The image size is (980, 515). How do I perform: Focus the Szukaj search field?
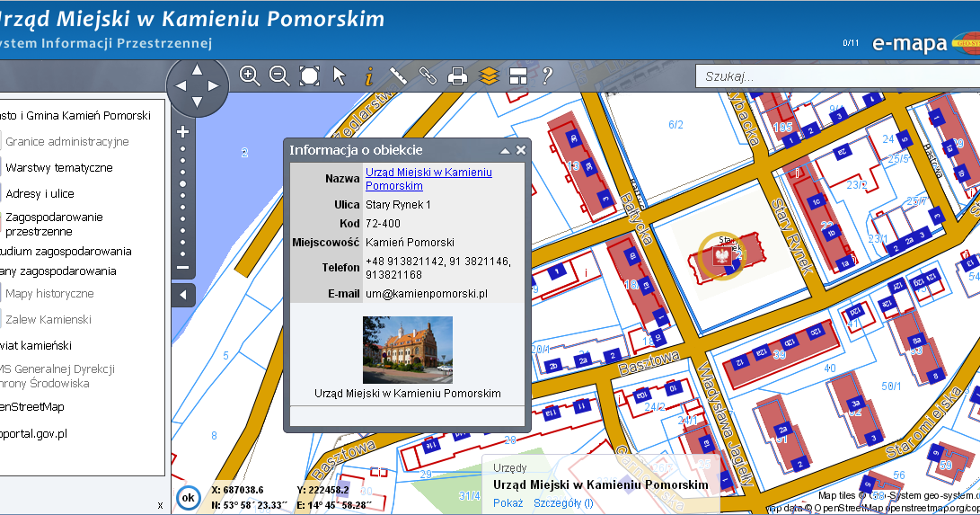coord(837,76)
